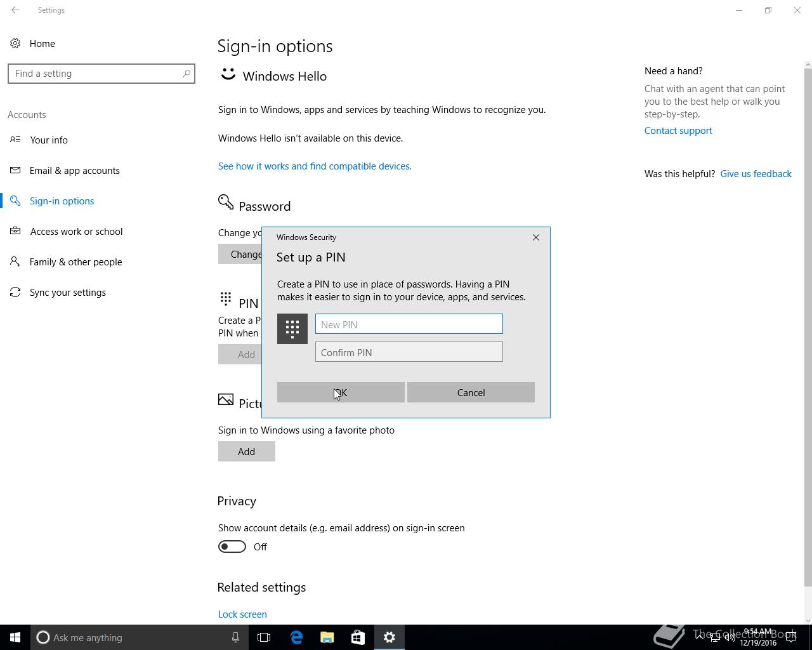Open Family & other people page
This screenshot has height=650, width=812.
click(x=76, y=262)
